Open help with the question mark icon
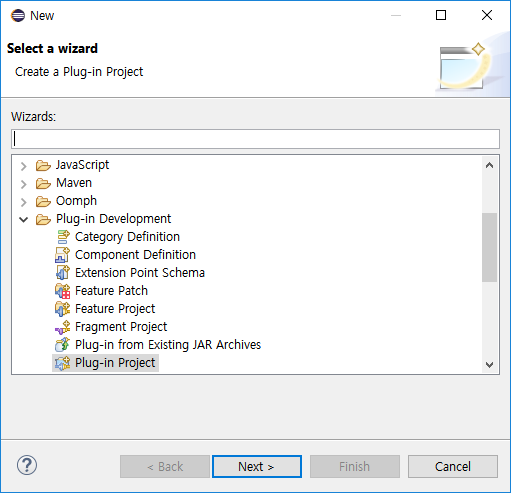 click(27, 465)
